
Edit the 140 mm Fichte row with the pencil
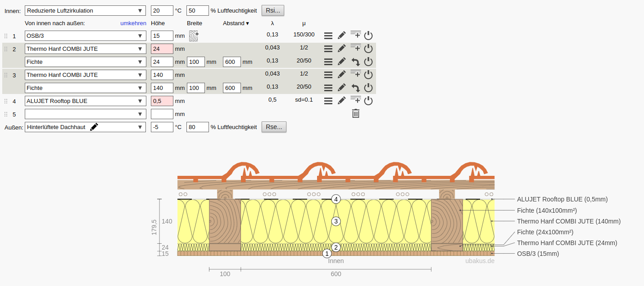point(342,88)
